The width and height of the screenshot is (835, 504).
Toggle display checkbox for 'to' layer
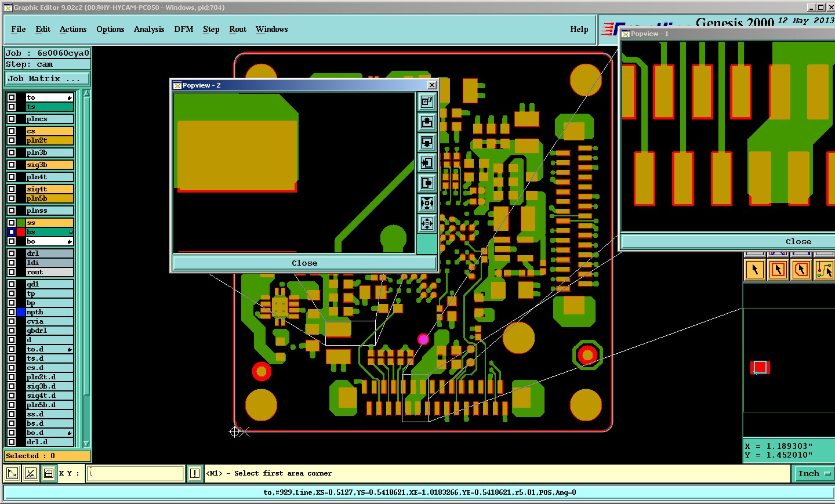(12, 97)
